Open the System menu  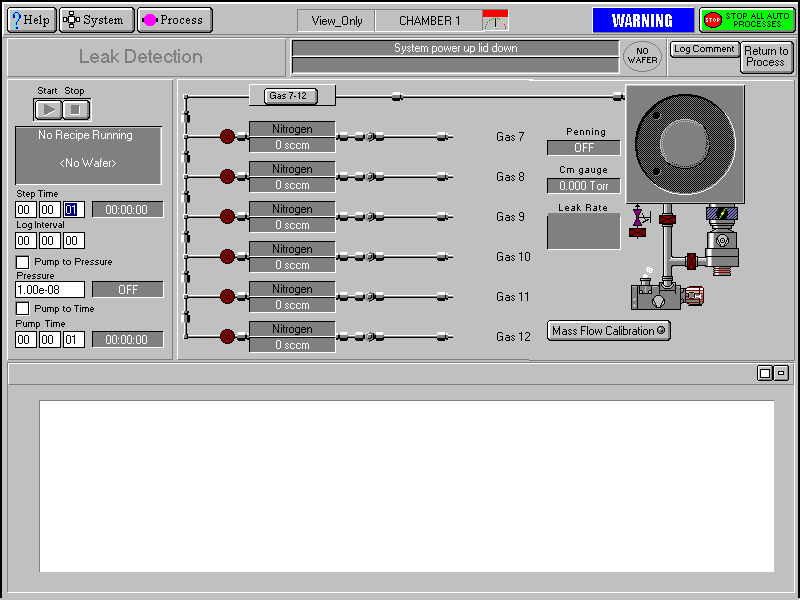click(96, 20)
